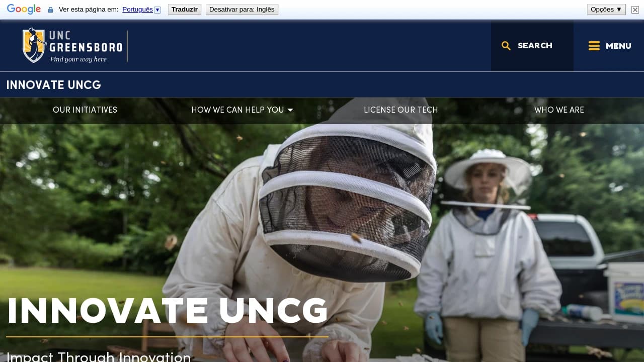Go to the Who We Are page
644x362 pixels.
pyautogui.click(x=559, y=110)
